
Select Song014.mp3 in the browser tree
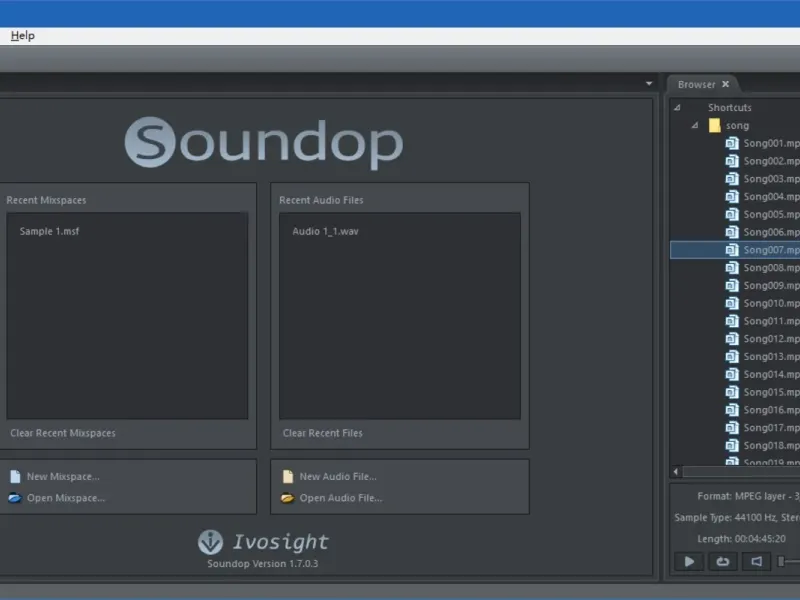771,374
